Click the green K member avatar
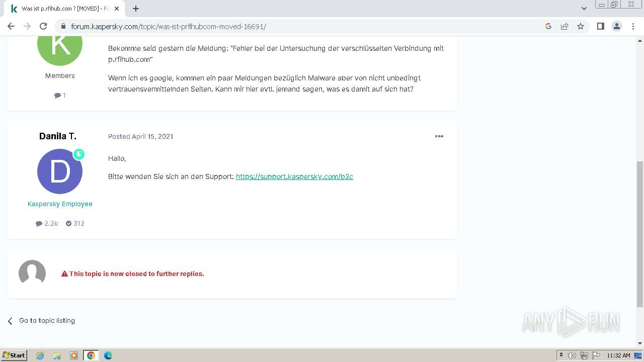Image resolution: width=644 pixels, height=362 pixels. [60, 51]
